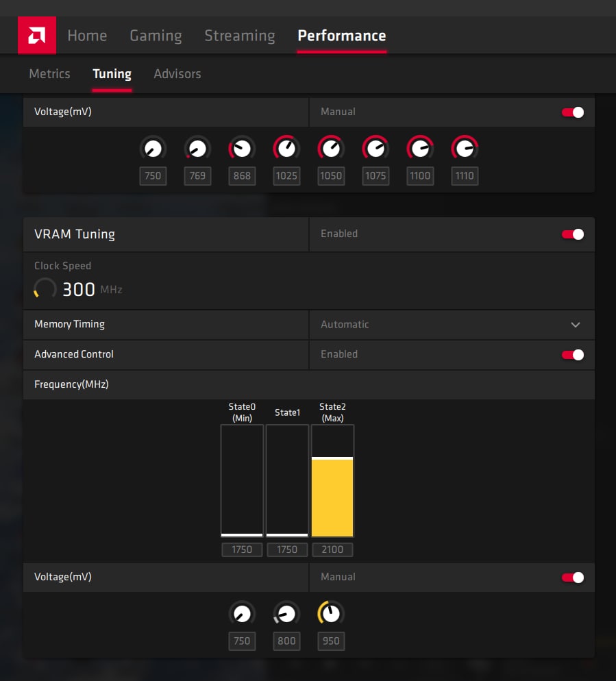Image resolution: width=616 pixels, height=681 pixels.
Task: Click the voltage knob above 868
Action: pos(242,149)
